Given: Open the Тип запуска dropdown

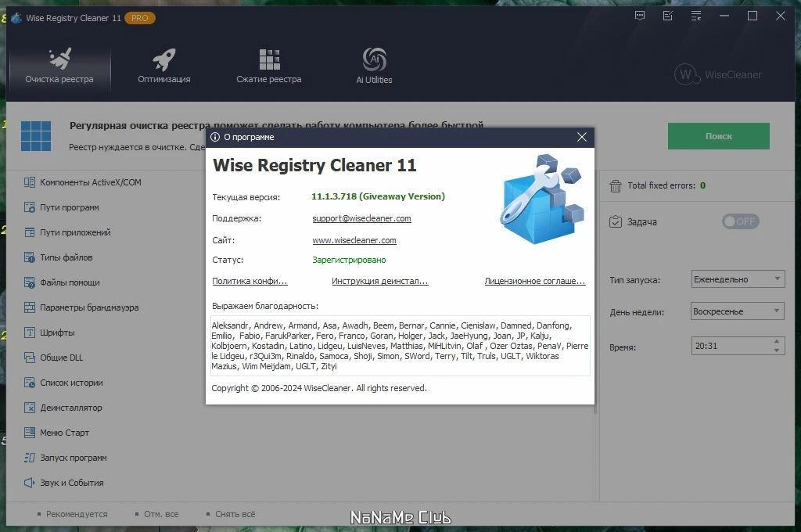Looking at the screenshot, I should 738,279.
